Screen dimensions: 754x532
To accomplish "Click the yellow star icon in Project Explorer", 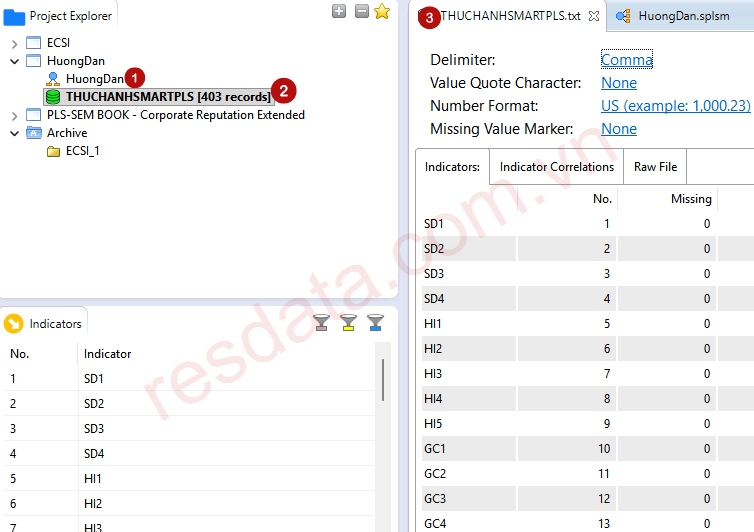I will coord(382,11).
